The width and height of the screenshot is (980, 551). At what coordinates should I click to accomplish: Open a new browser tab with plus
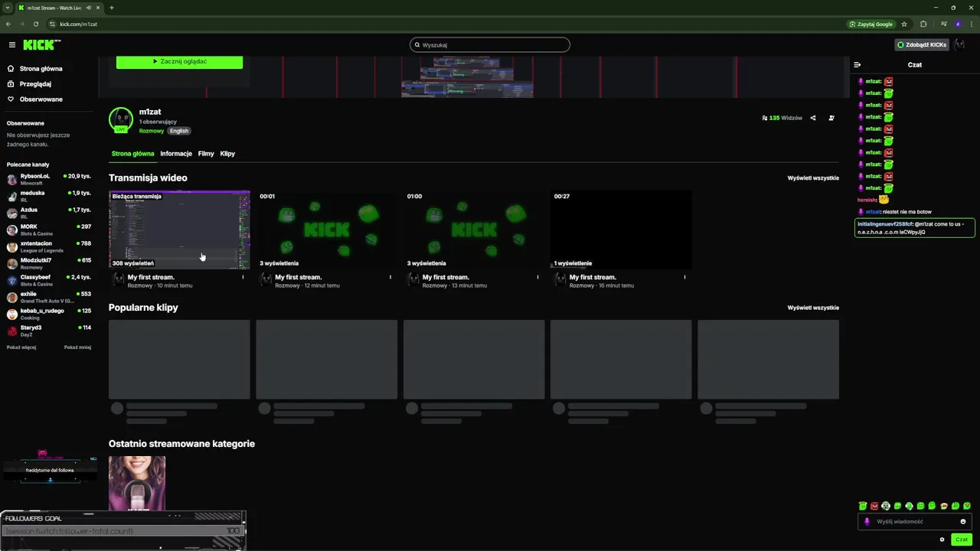(x=112, y=8)
